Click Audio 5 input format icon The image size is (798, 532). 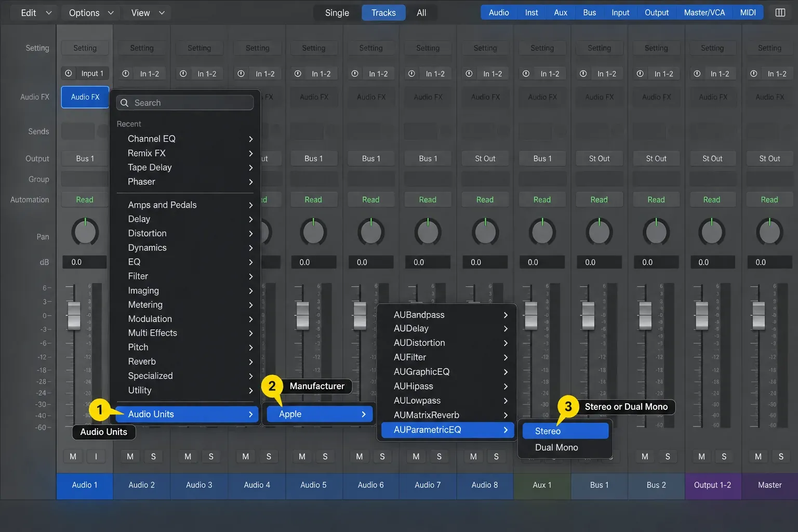(298, 74)
